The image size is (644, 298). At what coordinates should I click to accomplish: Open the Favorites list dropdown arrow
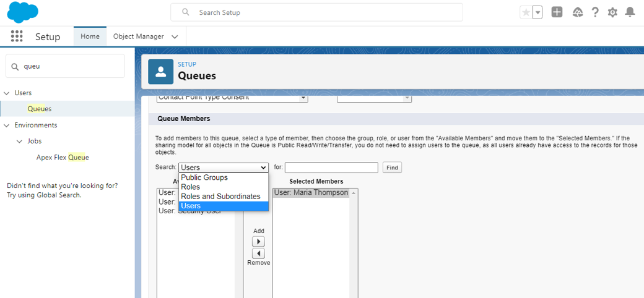click(537, 12)
